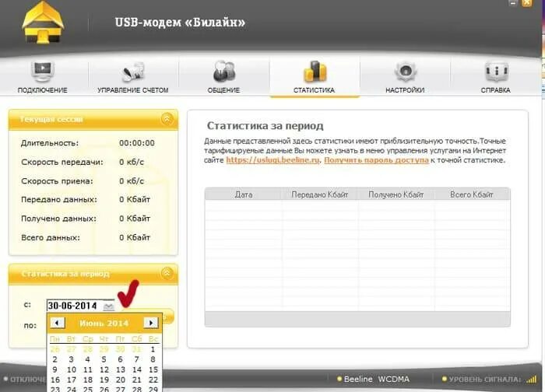Image resolution: width=545 pixels, height=392 pixels.
Task: Collapse the Статистика за период panel
Action: (x=167, y=273)
